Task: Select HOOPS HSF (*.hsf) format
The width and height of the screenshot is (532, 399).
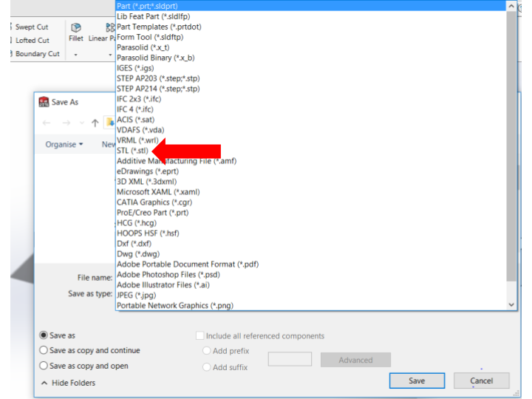Action: (x=311, y=233)
